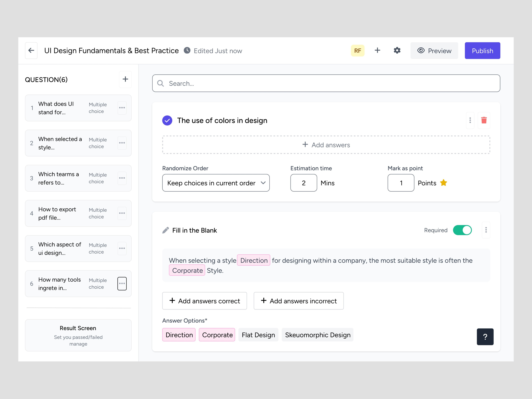Click the back arrow next to quiz title
Image resolution: width=532 pixels, height=399 pixels.
click(x=31, y=50)
